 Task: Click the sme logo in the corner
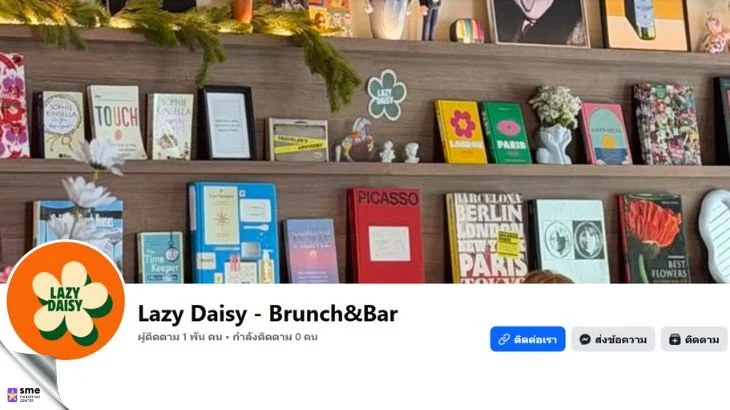[24, 394]
